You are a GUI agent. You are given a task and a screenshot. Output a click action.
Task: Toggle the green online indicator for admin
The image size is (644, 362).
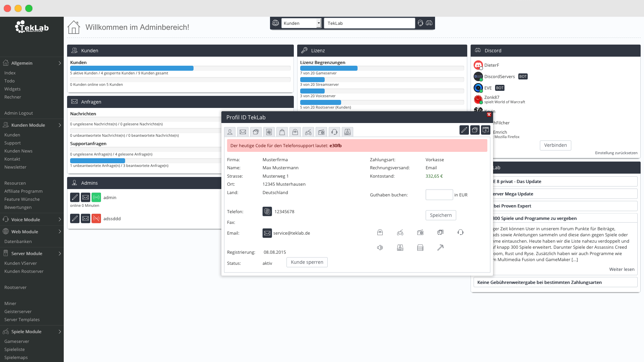[96, 197]
